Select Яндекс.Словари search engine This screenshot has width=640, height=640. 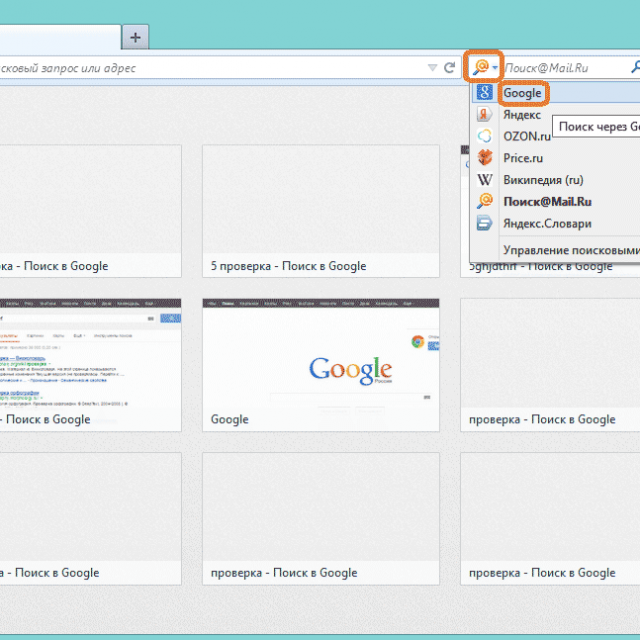(x=556, y=224)
